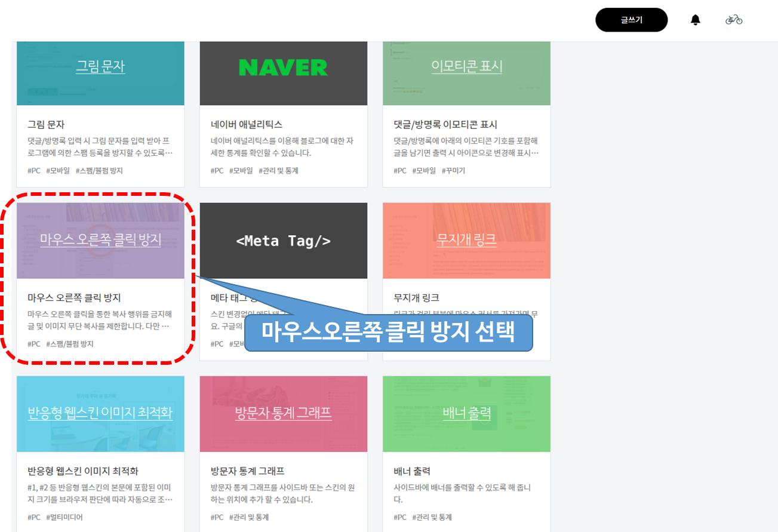Open the 이모티콘 표시 banner link
778x532 pixels.
tap(467, 66)
